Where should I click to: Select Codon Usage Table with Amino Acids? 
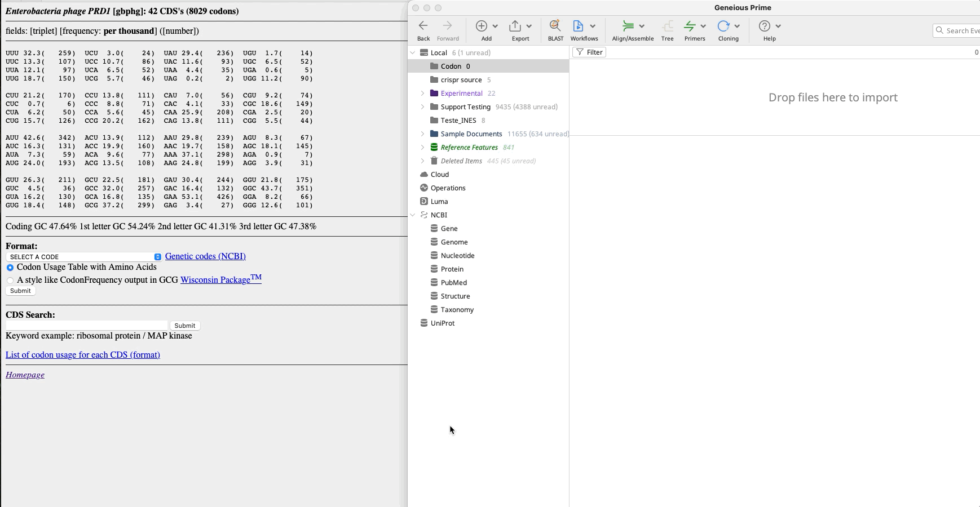pyautogui.click(x=10, y=268)
